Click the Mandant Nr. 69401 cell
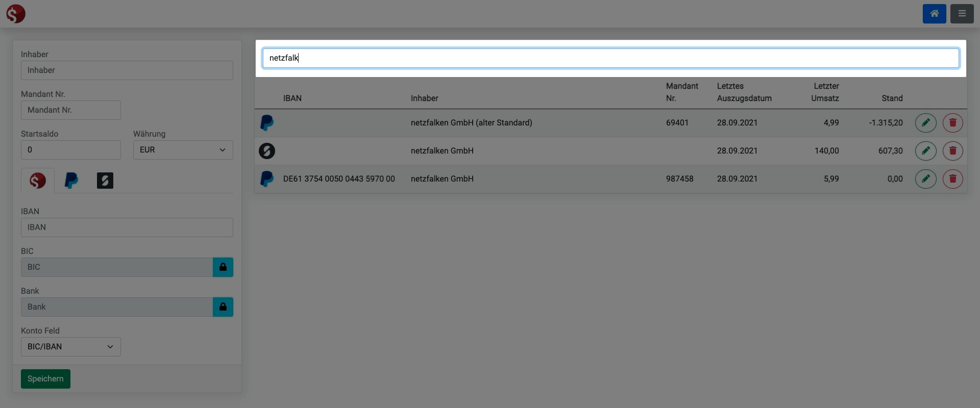The height and width of the screenshot is (408, 980). click(x=677, y=123)
